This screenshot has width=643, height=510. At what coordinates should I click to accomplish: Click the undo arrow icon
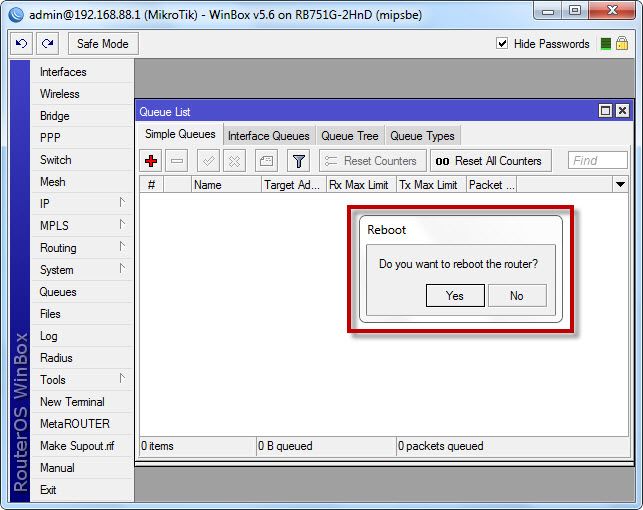coord(21,44)
